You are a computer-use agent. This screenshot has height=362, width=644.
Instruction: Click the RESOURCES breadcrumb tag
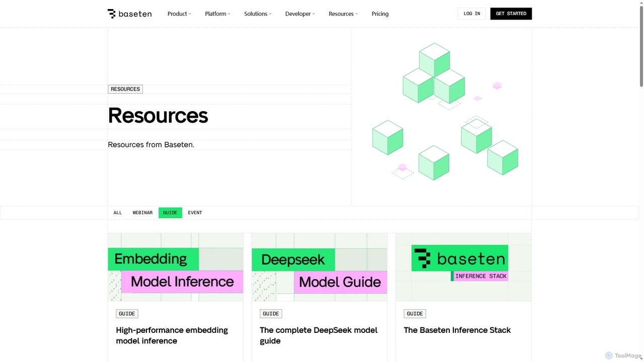tap(125, 89)
